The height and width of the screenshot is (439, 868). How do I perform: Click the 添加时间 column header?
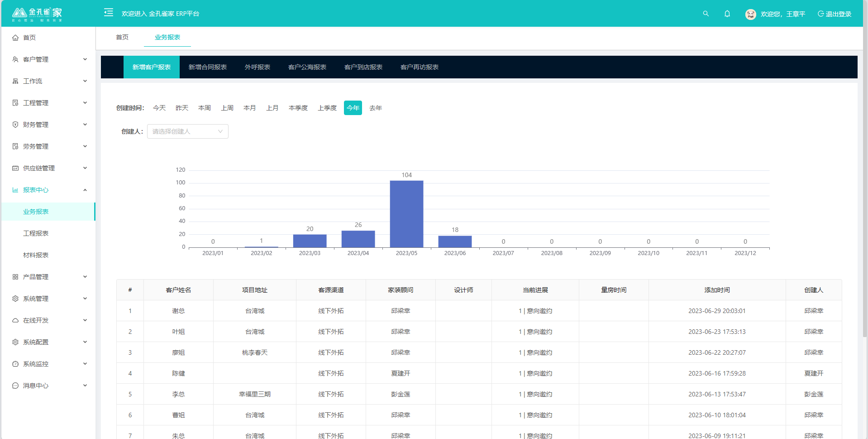[x=717, y=290]
